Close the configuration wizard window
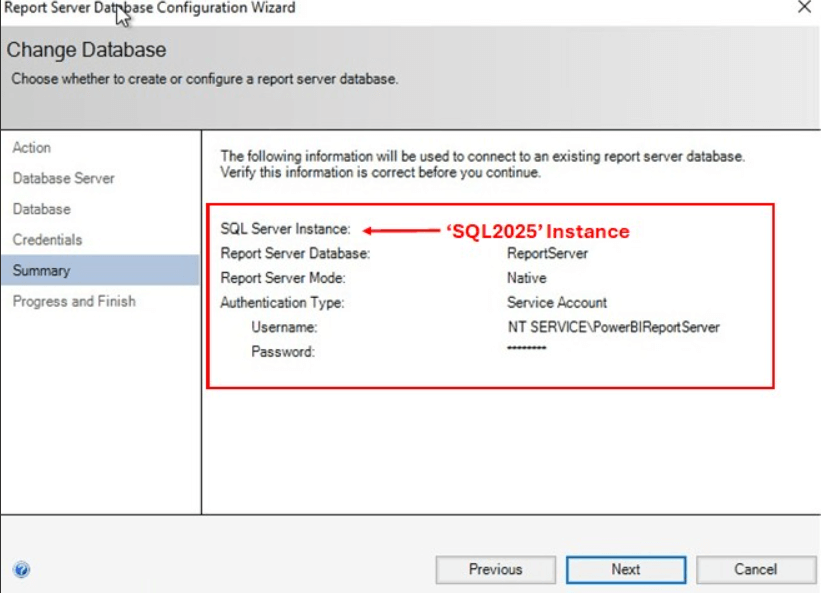The width and height of the screenshot is (821, 593). coord(804,8)
